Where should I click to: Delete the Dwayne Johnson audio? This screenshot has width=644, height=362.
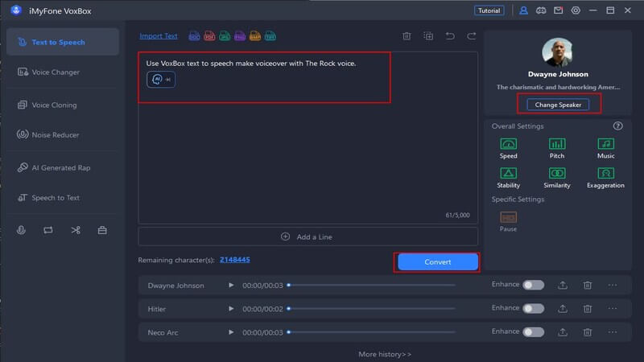pyautogui.click(x=588, y=285)
